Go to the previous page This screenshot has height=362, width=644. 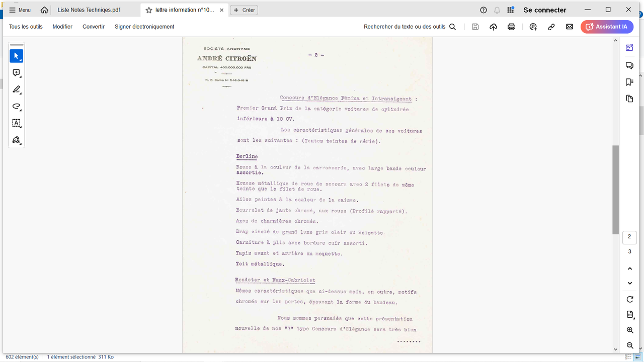pyautogui.click(x=630, y=269)
